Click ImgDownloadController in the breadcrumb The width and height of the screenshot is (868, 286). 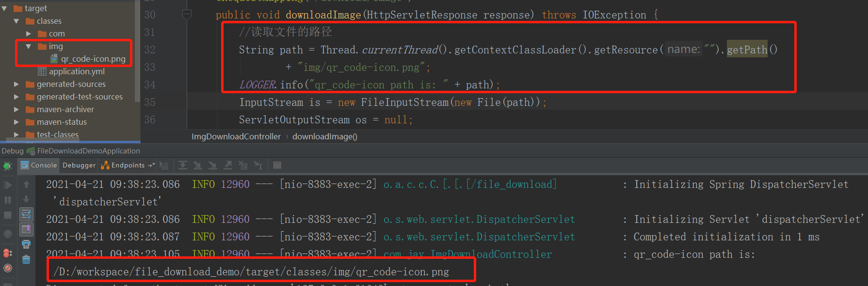236,136
